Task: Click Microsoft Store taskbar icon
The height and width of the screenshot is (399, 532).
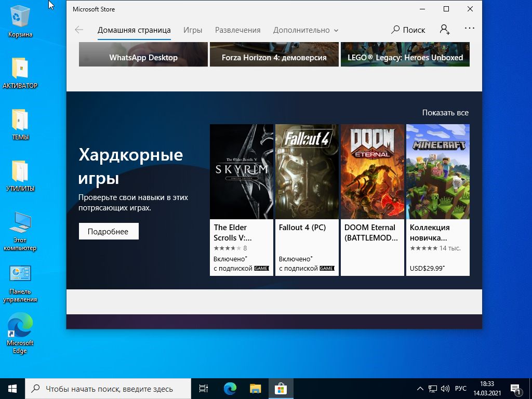Action: coord(281,389)
